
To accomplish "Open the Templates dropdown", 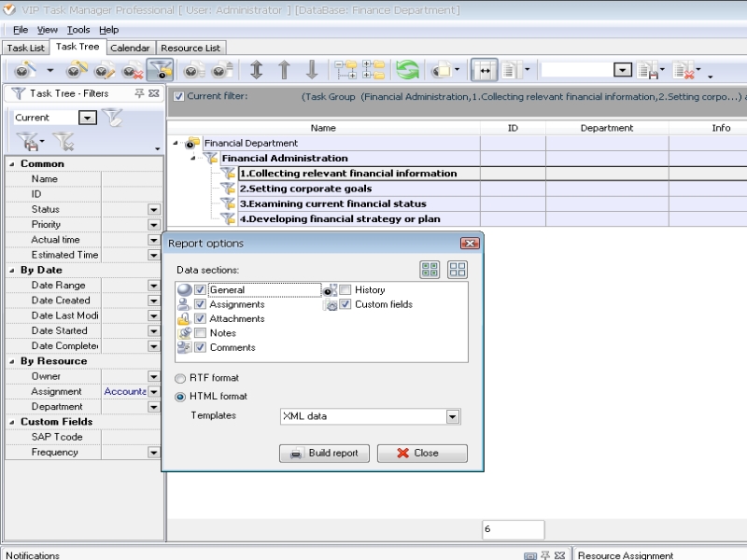I will point(453,417).
